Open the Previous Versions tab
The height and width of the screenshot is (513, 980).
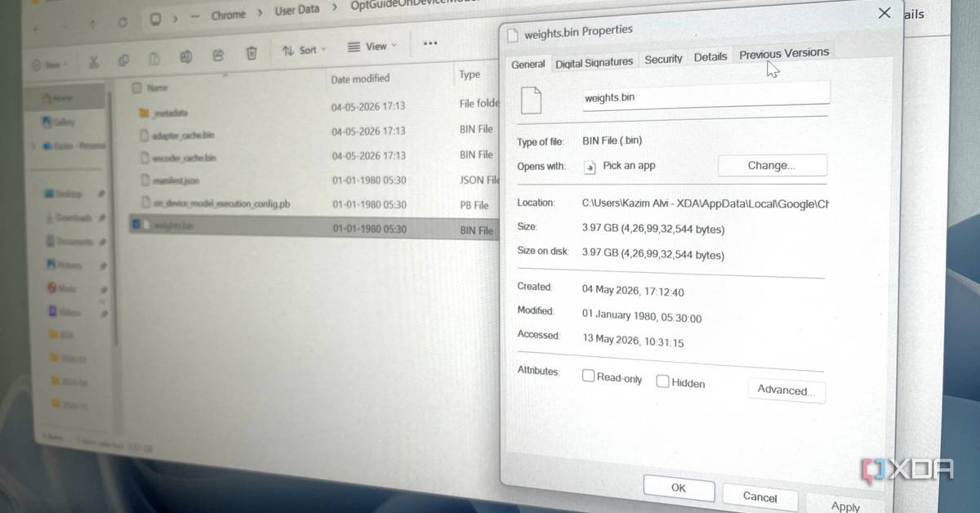(784, 54)
